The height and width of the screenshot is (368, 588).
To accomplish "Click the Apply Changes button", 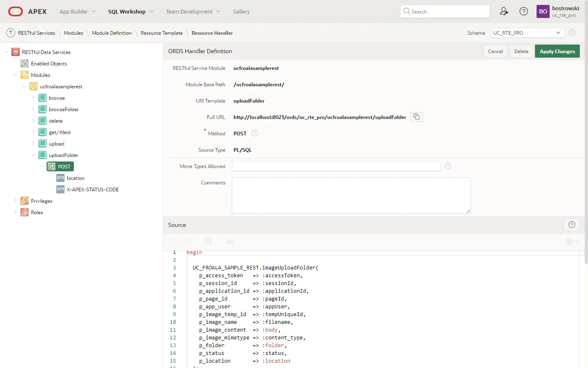I will pyautogui.click(x=557, y=51).
